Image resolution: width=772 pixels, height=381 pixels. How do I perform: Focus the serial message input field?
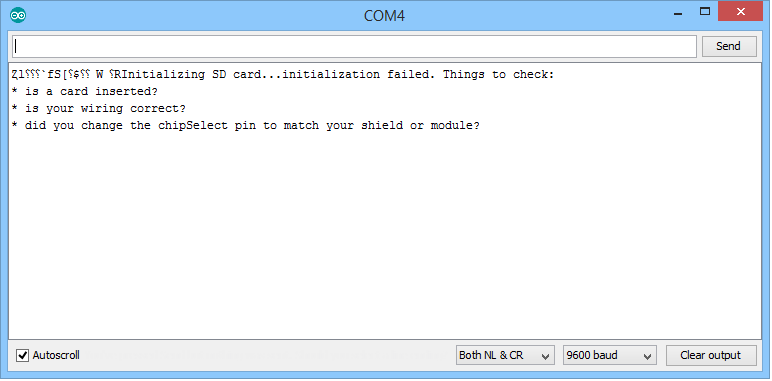pyautogui.click(x=354, y=46)
